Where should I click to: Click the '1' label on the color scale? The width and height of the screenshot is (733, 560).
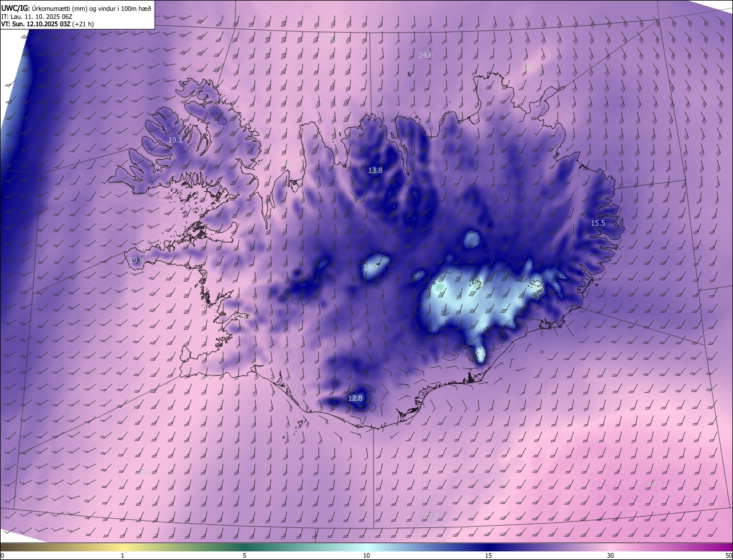(x=123, y=556)
